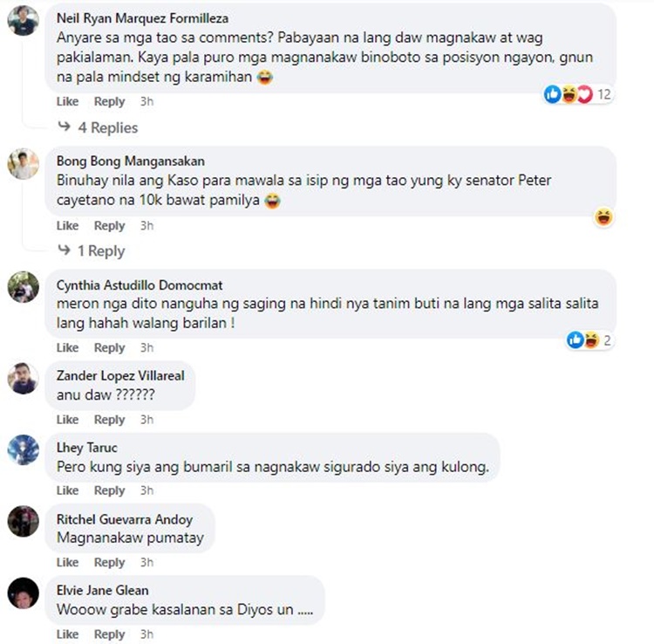
Task: Open Neil Ryan Marquez Formilleza's name link
Action: tap(143, 18)
